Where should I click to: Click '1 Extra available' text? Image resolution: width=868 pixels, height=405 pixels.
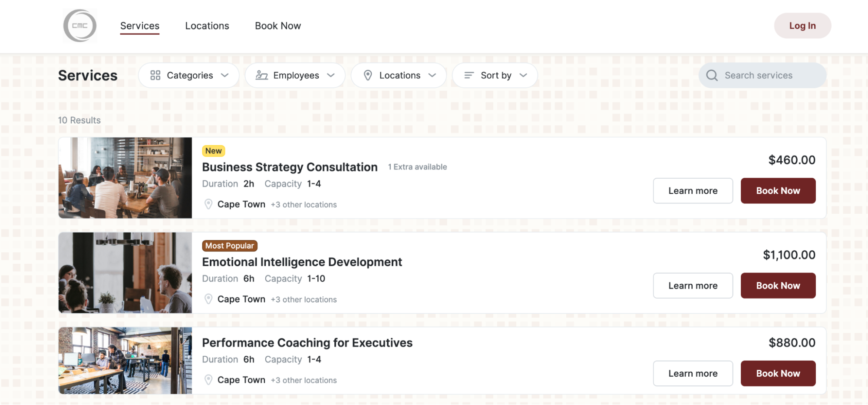[417, 167]
